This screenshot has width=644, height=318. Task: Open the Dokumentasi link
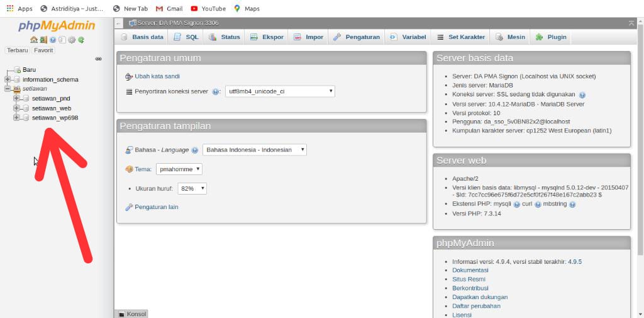(x=470, y=270)
